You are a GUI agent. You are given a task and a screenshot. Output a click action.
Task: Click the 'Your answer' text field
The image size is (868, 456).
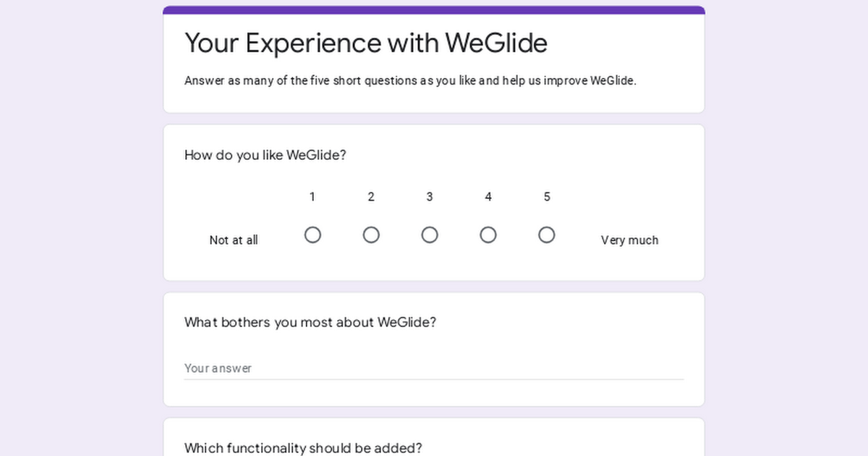434,368
